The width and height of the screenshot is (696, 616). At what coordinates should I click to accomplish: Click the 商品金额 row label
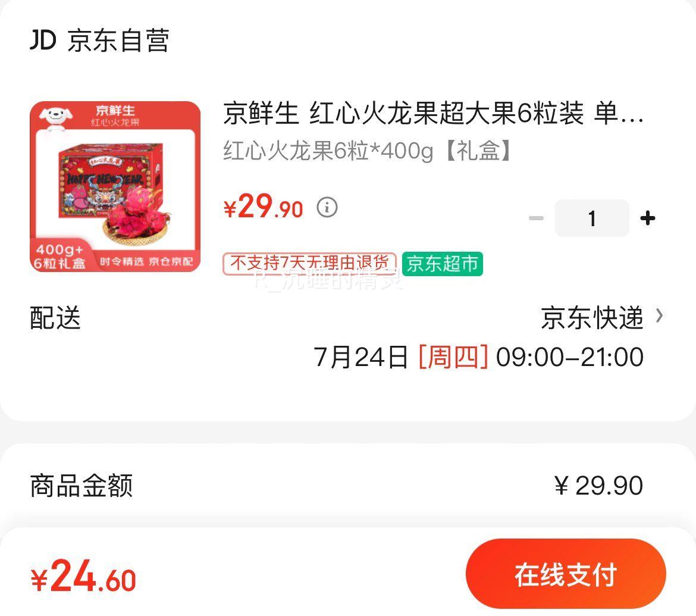click(81, 486)
